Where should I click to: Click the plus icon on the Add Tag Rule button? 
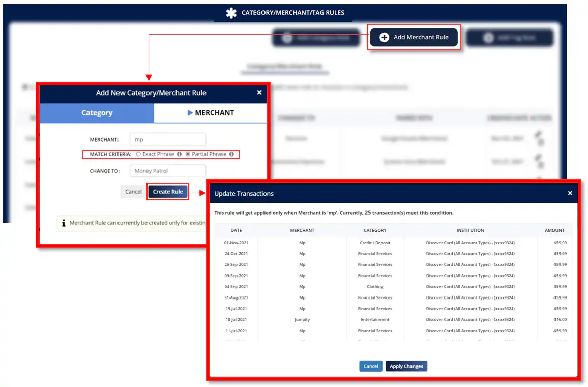[x=488, y=37]
